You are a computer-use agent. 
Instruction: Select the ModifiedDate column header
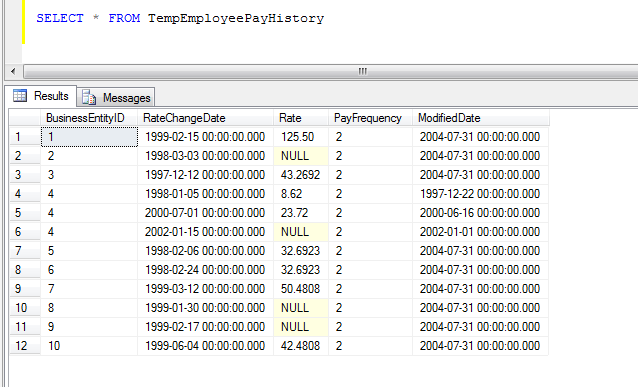481,118
